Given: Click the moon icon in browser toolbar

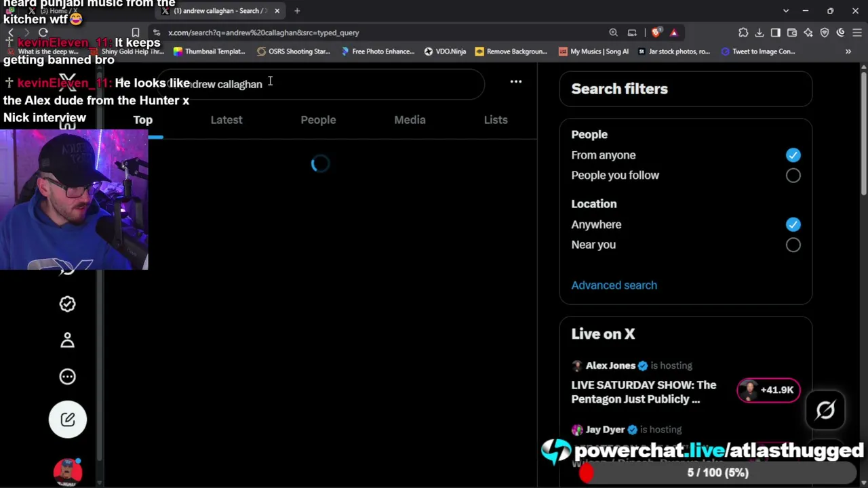Looking at the screenshot, I should pyautogui.click(x=841, y=33).
